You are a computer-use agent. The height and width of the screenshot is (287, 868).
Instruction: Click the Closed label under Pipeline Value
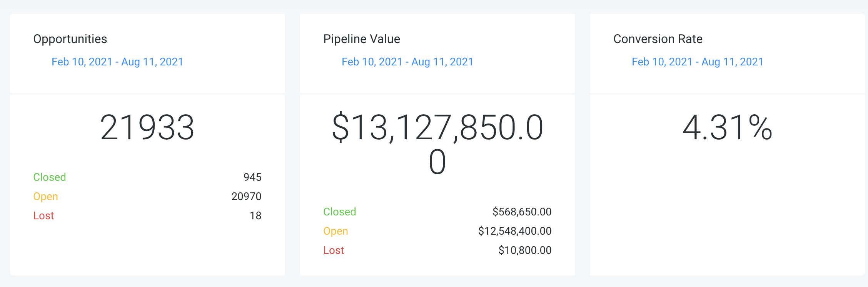pyautogui.click(x=340, y=212)
